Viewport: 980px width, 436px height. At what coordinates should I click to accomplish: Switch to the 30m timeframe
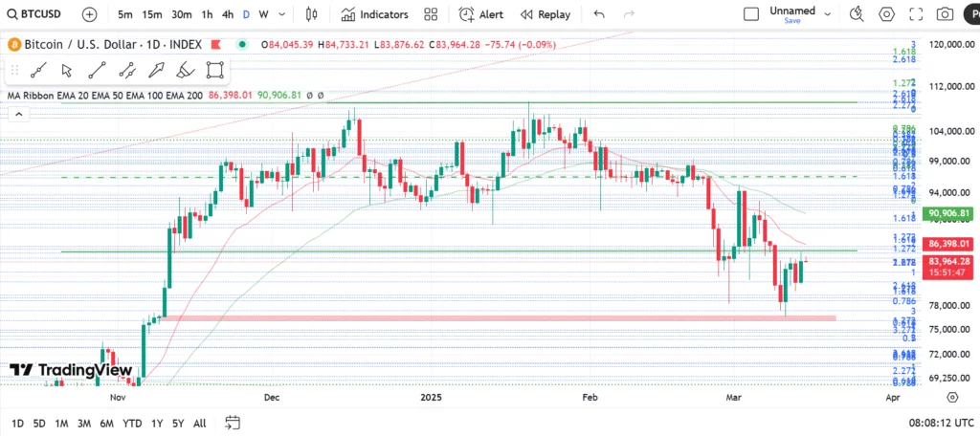(182, 14)
